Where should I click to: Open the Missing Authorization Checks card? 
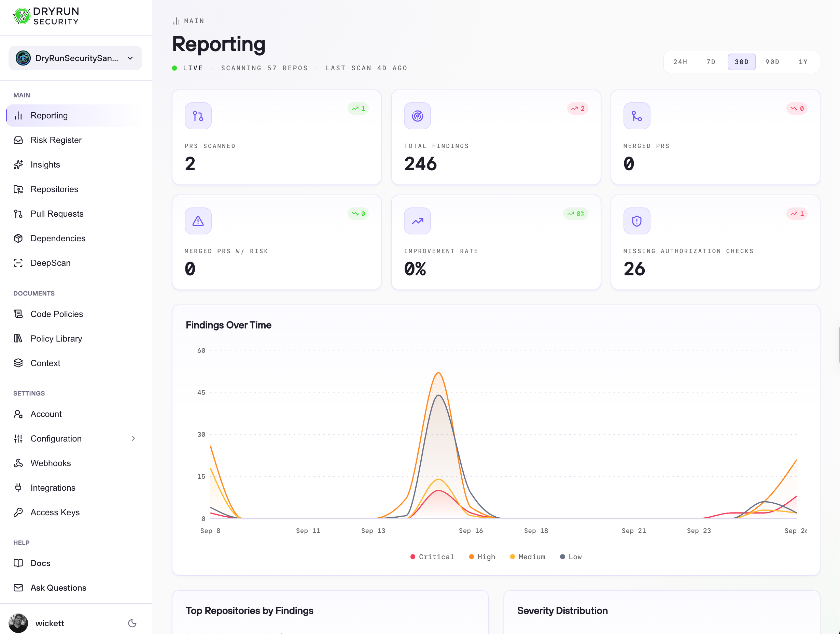pyautogui.click(x=715, y=243)
